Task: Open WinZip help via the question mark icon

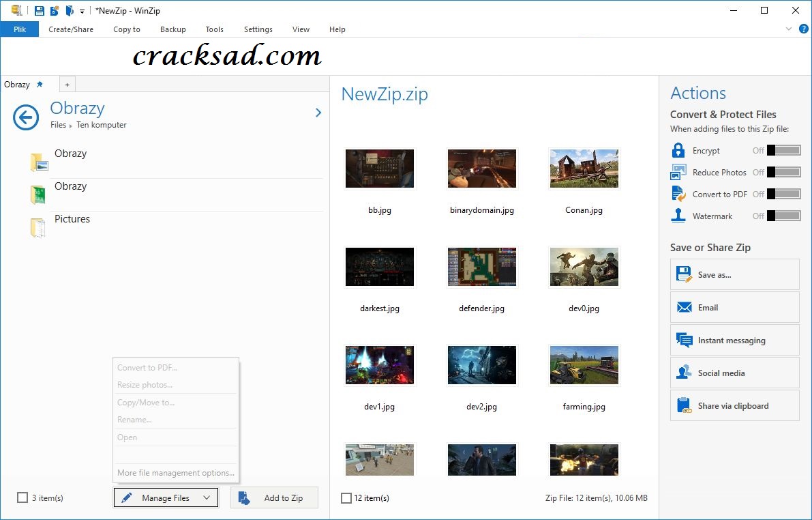Action: 803,29
